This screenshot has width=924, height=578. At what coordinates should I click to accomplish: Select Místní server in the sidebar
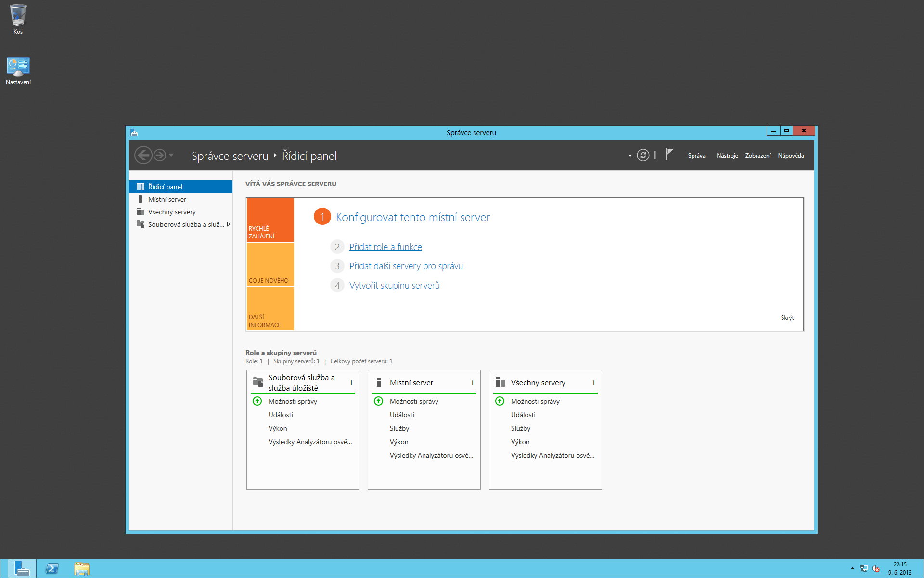click(167, 199)
